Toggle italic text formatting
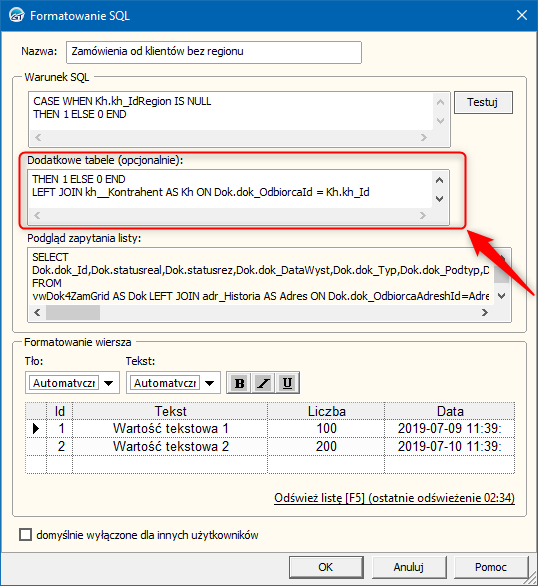The image size is (538, 586). coord(263,383)
